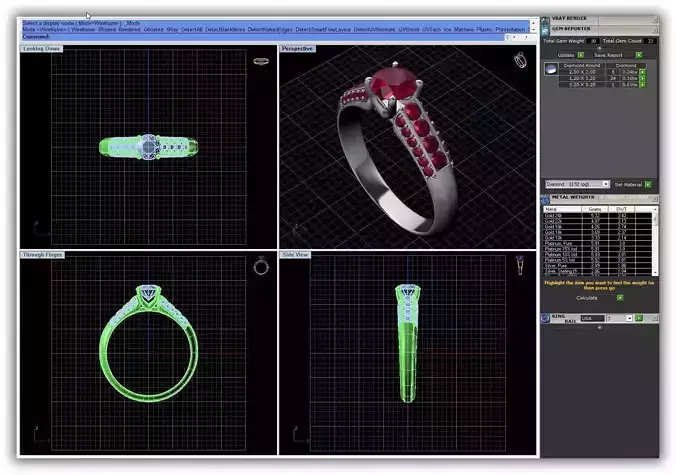Click the USA ring standard field
The width and height of the screenshot is (676, 475).
coord(592,319)
